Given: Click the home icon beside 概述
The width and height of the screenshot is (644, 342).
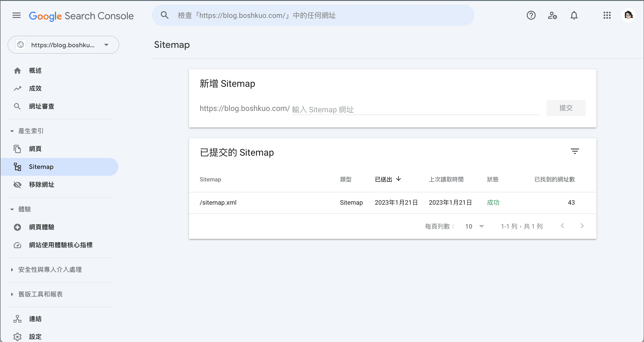Looking at the screenshot, I should [x=17, y=71].
